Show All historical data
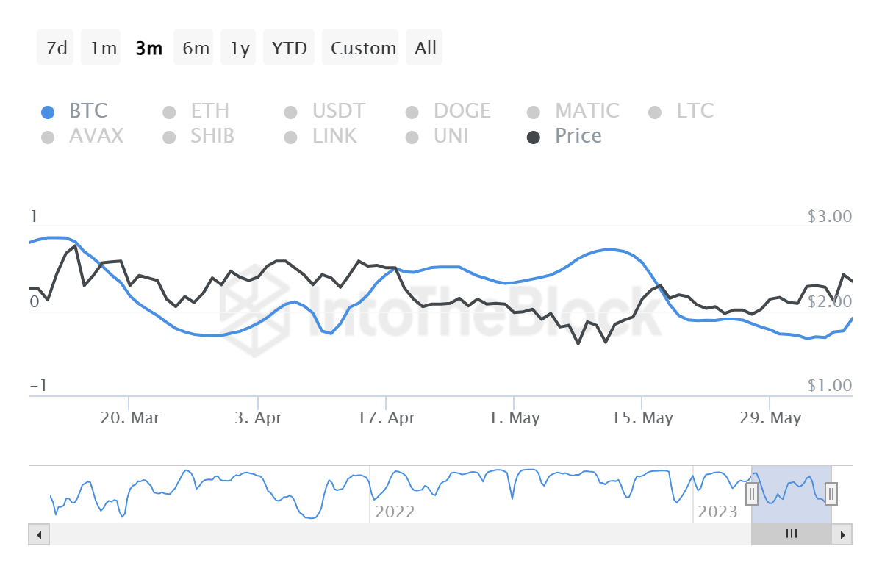This screenshot has width=882, height=588. 424,47
